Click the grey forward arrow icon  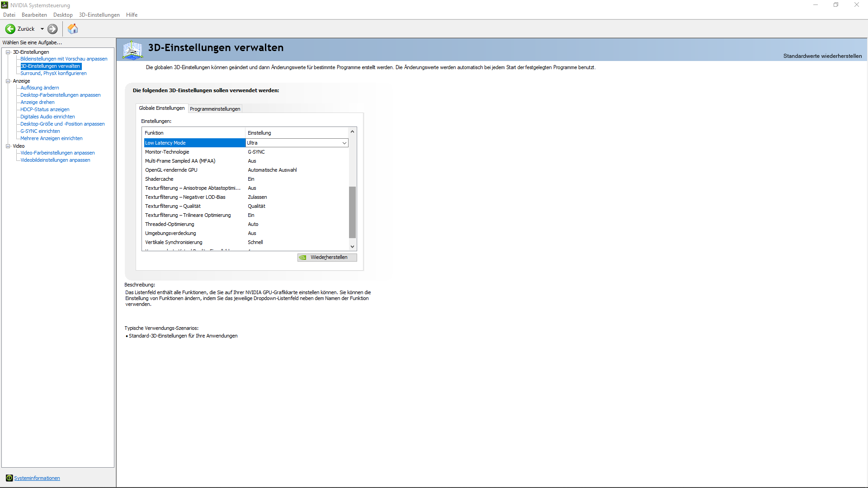point(52,29)
